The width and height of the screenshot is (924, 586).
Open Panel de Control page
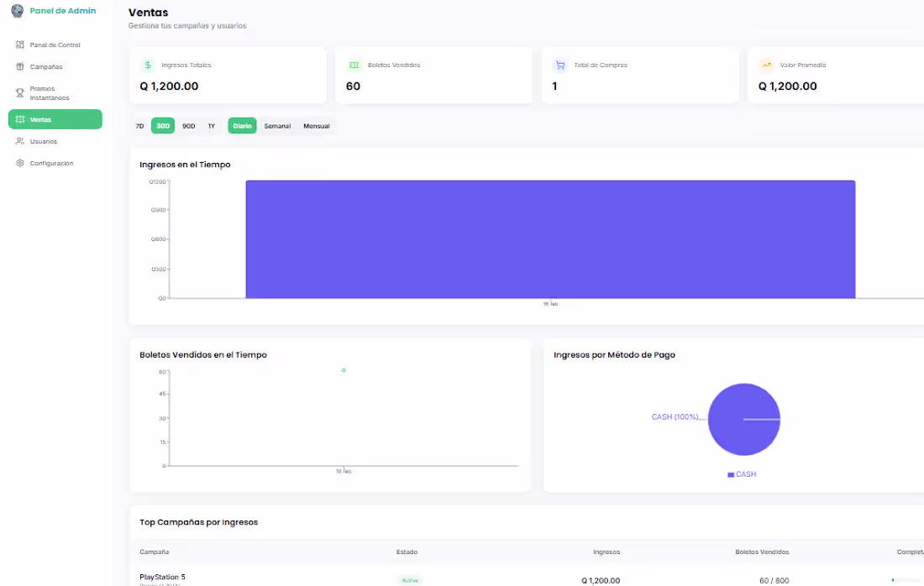55,44
